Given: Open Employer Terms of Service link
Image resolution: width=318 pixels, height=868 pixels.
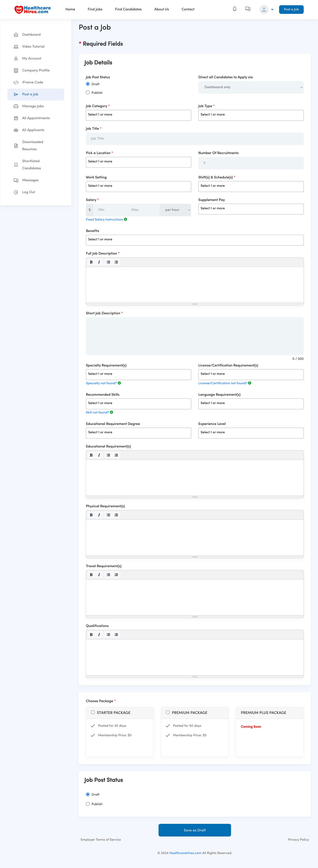Looking at the screenshot, I should click(101, 840).
